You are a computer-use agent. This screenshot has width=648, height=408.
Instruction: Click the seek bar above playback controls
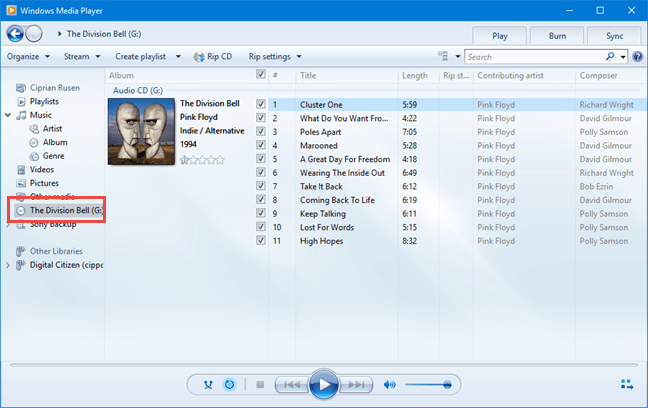point(324,365)
